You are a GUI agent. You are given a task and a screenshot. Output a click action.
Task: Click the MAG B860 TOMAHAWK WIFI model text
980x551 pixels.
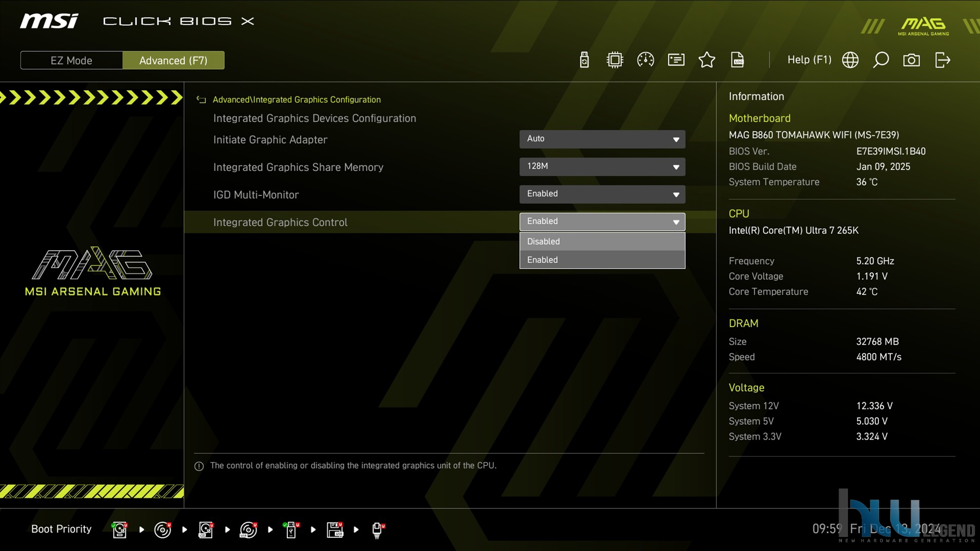pyautogui.click(x=814, y=135)
